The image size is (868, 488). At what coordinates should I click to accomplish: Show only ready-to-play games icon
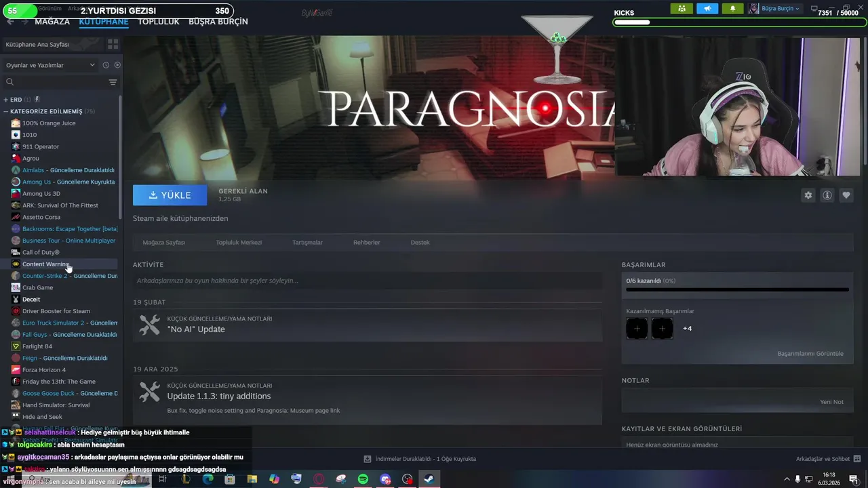pyautogui.click(x=117, y=65)
